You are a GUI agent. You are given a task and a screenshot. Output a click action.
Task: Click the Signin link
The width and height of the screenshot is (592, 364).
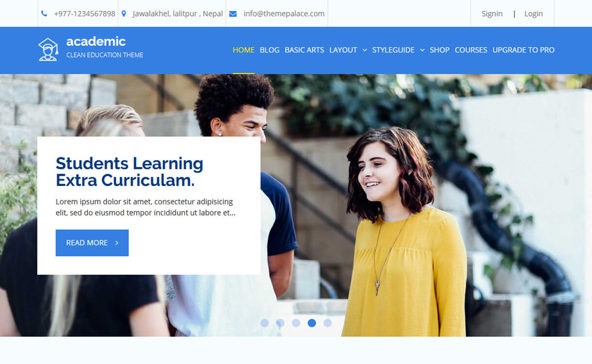(x=492, y=14)
